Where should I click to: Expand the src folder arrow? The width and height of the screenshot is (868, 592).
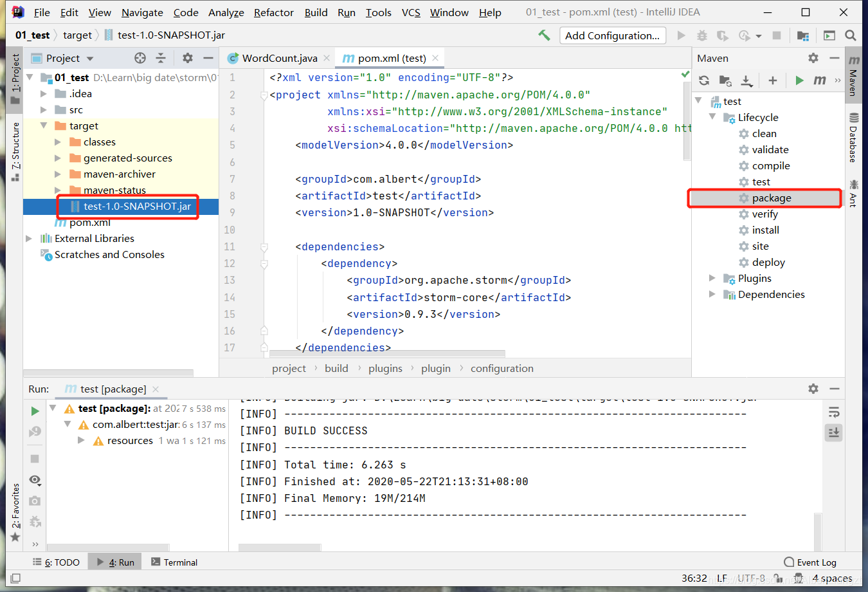coord(44,110)
